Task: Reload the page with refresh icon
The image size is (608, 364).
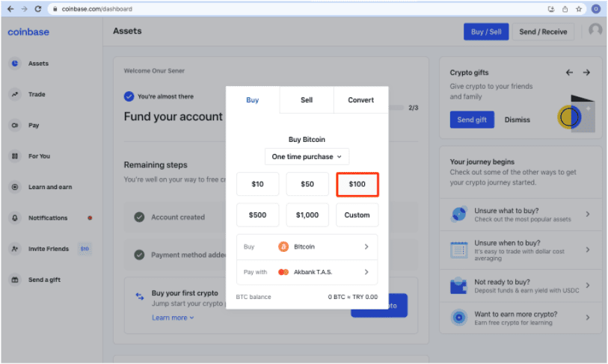Action: tap(37, 8)
